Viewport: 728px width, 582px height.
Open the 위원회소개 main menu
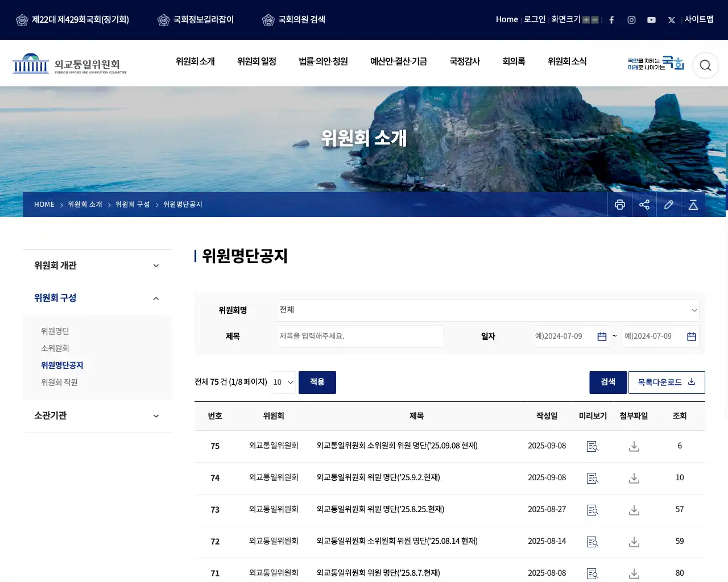point(195,61)
